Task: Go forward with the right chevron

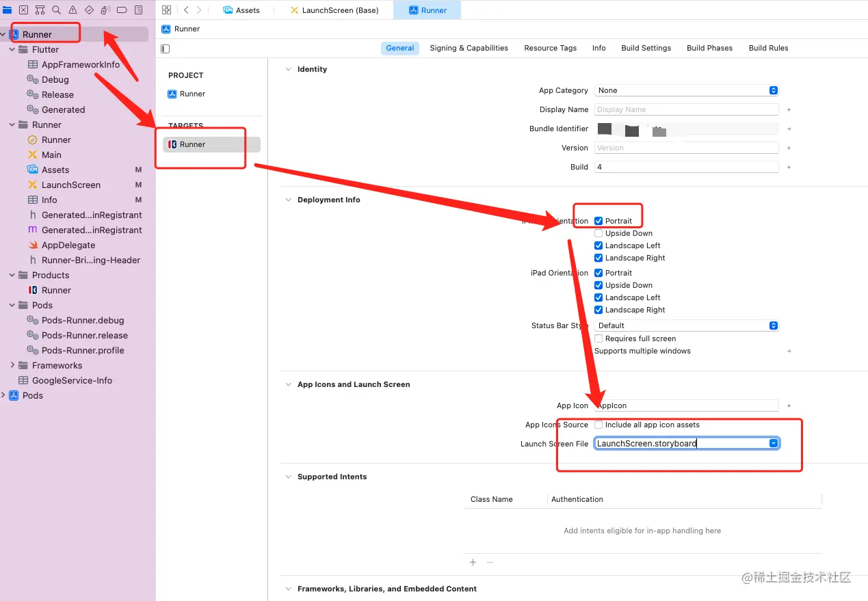Action: [199, 10]
